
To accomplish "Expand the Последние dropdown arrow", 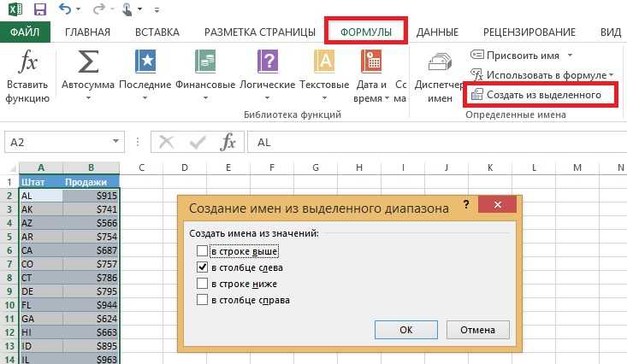I will coord(145,98).
